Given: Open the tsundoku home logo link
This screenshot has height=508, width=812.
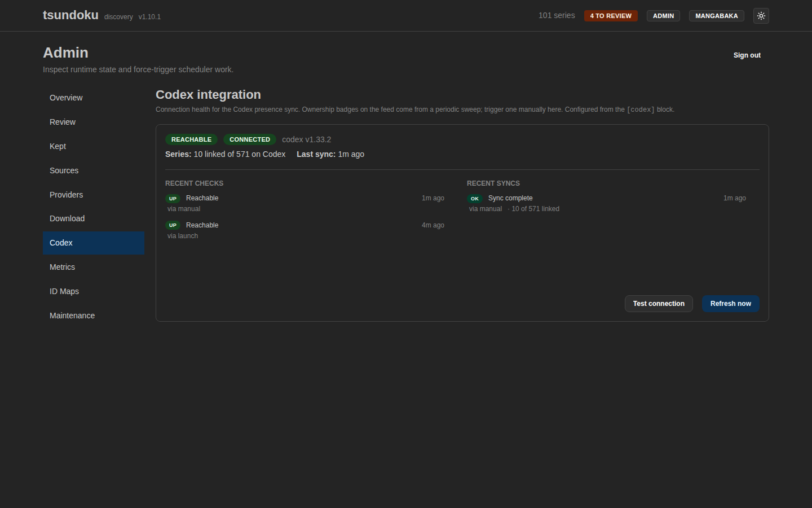Looking at the screenshot, I should (x=70, y=15).
